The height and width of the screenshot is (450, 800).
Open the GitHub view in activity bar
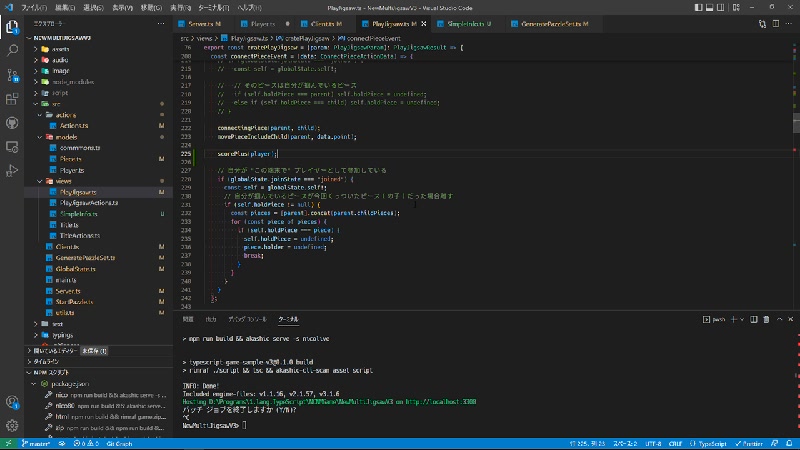tap(12, 123)
